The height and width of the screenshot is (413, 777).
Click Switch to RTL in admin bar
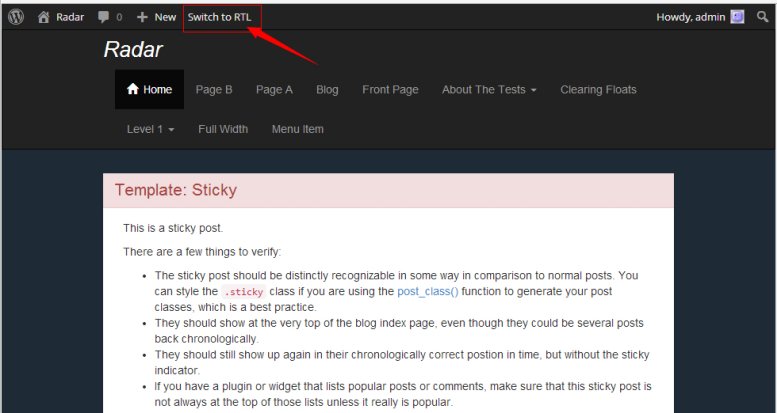pyautogui.click(x=219, y=17)
